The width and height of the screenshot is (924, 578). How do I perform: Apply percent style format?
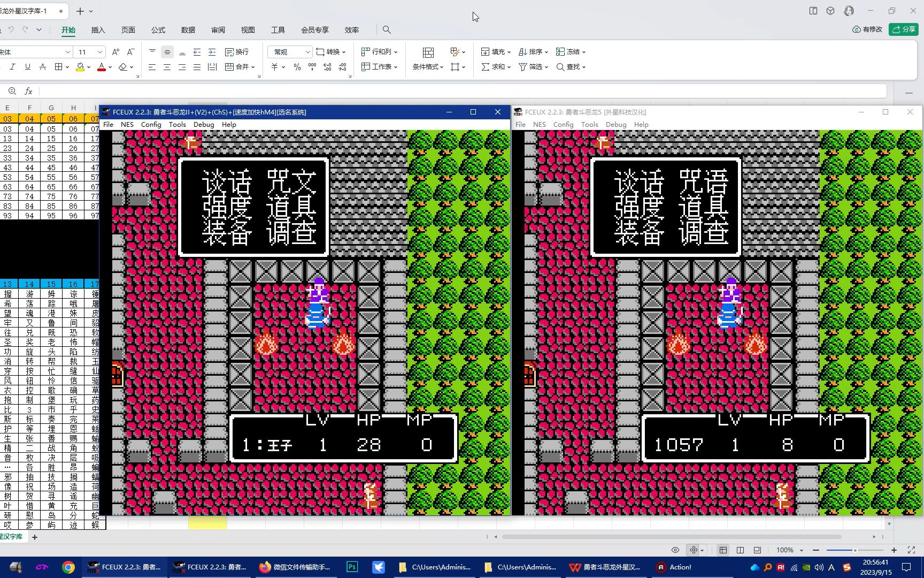click(x=297, y=67)
